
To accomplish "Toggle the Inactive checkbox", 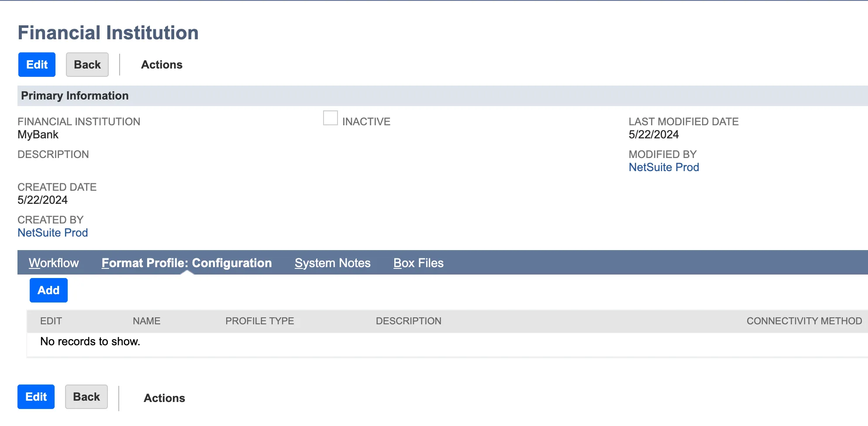I will click(x=330, y=118).
